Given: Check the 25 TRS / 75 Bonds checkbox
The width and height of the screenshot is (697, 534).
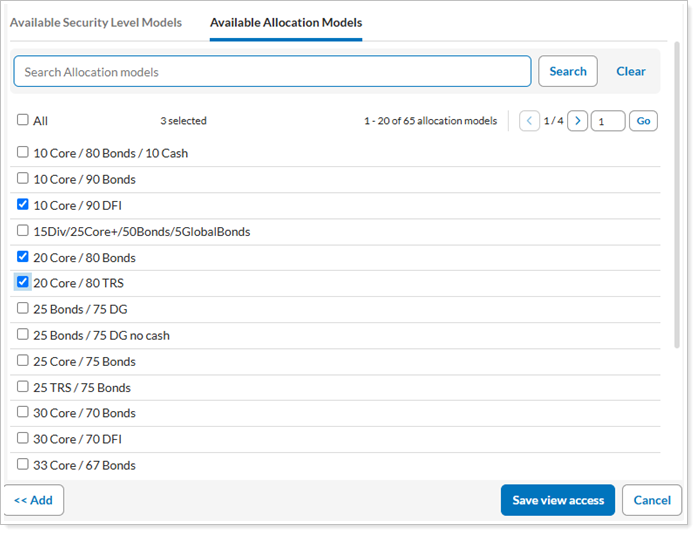Looking at the screenshot, I should pos(23,386).
